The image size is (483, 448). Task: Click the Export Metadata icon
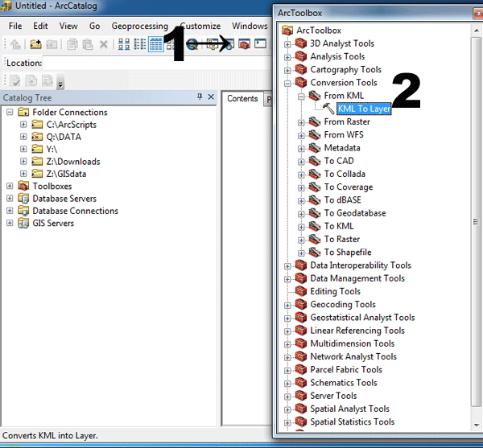(x=31, y=81)
